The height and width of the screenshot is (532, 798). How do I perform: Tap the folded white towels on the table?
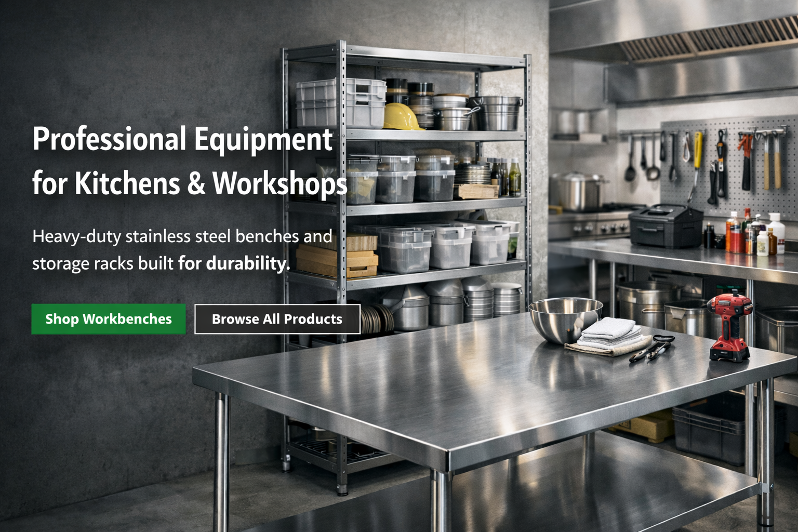[x=609, y=334]
